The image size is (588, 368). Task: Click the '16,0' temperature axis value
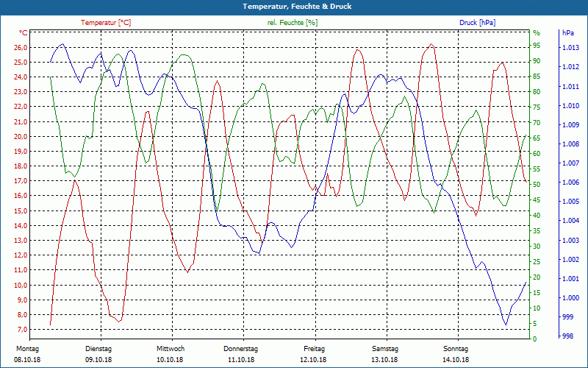(21, 196)
